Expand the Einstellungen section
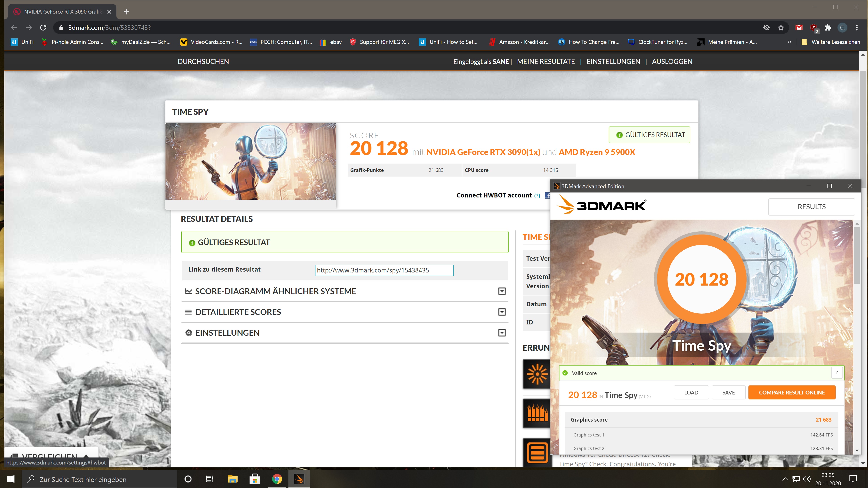The height and width of the screenshot is (488, 868). 502,333
